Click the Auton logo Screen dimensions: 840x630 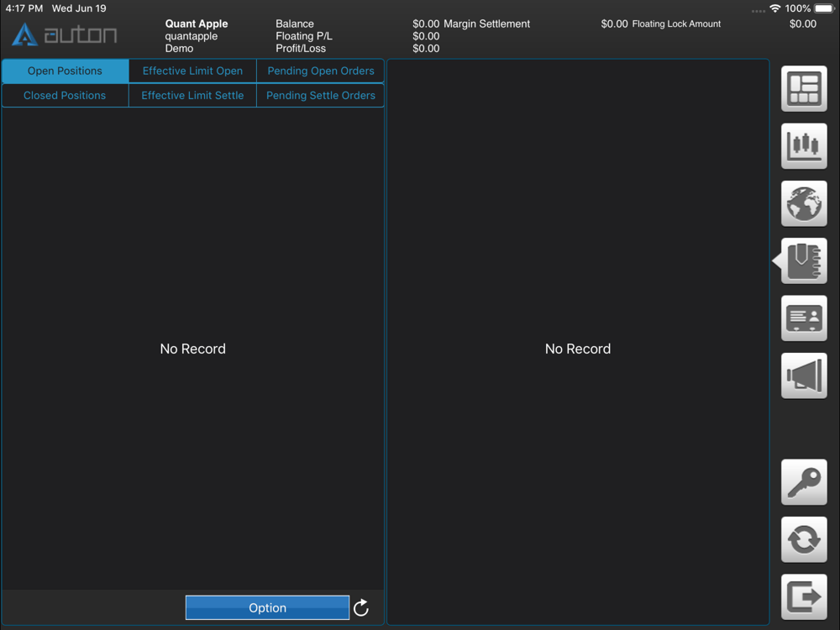coord(65,34)
